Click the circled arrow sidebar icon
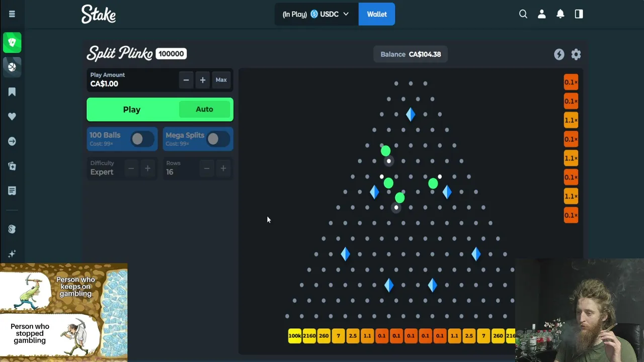 coord(12,141)
